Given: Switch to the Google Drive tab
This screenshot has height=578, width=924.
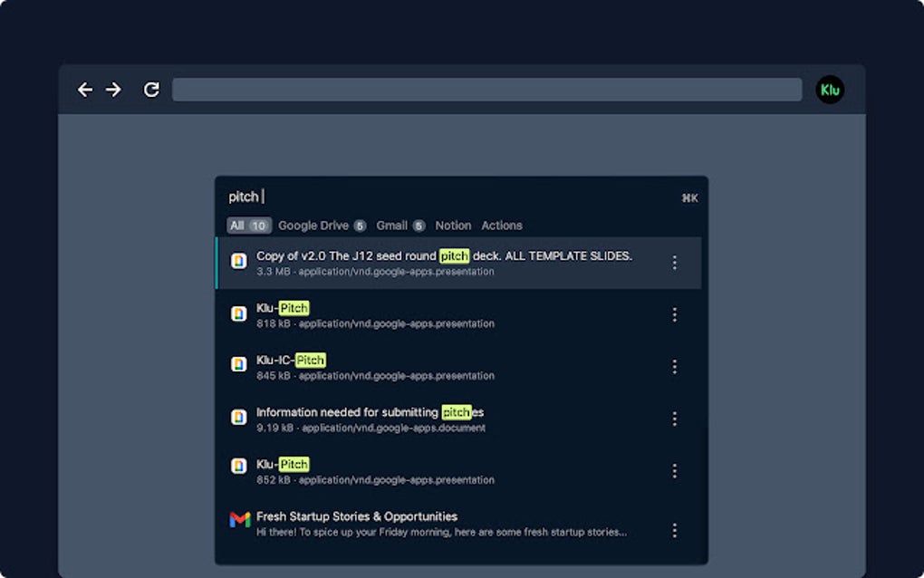Looking at the screenshot, I should [x=322, y=226].
